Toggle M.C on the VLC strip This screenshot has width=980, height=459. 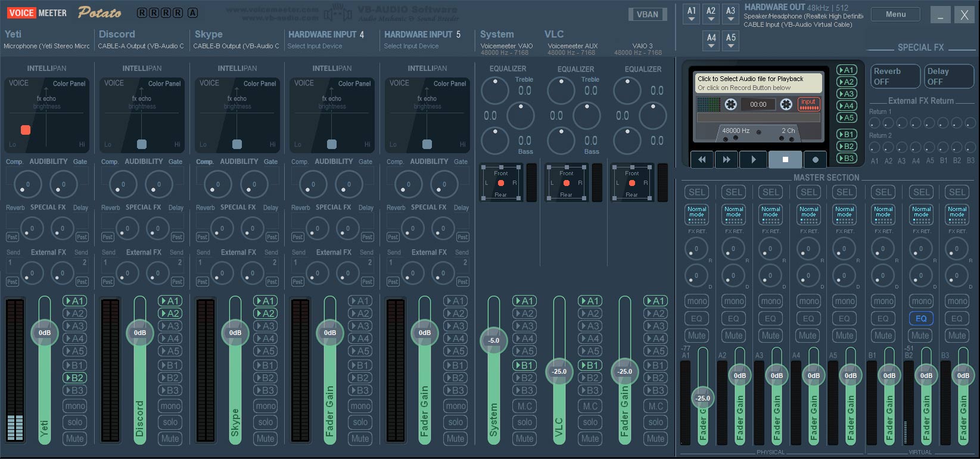(590, 406)
